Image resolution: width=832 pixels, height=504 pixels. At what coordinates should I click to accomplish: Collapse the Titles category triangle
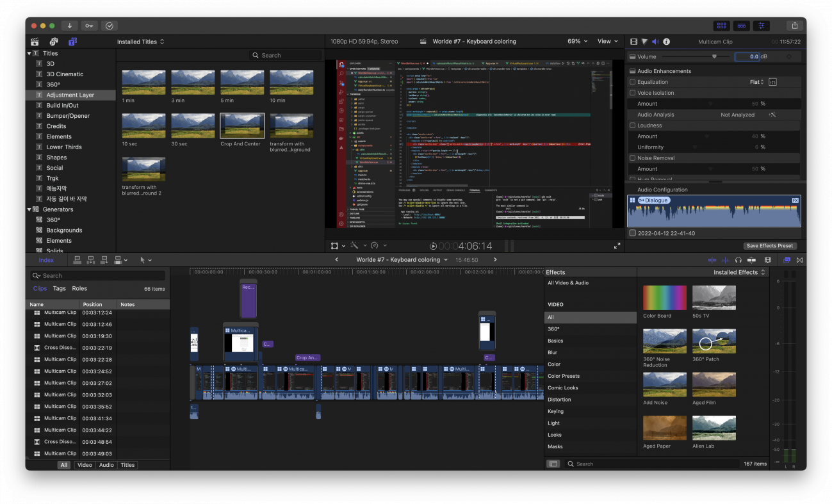tap(29, 53)
